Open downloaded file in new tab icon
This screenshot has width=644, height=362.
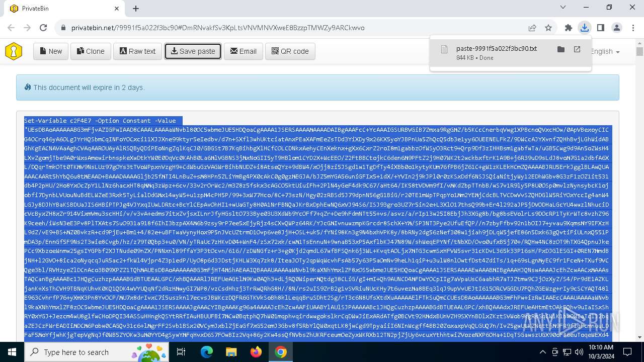577,49
